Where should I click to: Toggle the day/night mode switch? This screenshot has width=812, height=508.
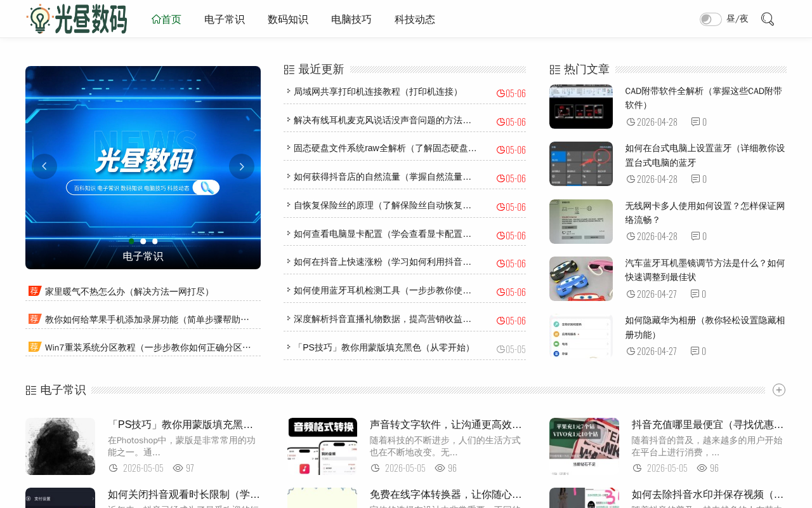tap(710, 19)
